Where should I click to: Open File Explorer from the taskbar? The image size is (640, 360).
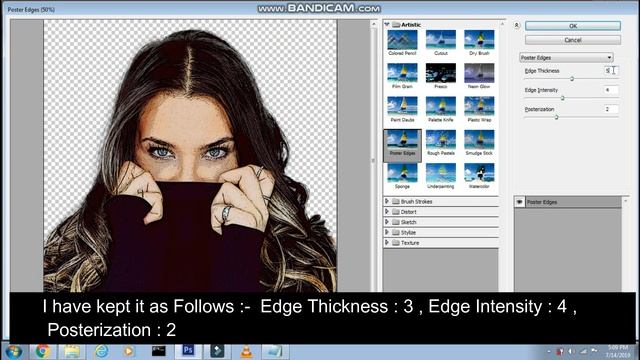(72, 351)
